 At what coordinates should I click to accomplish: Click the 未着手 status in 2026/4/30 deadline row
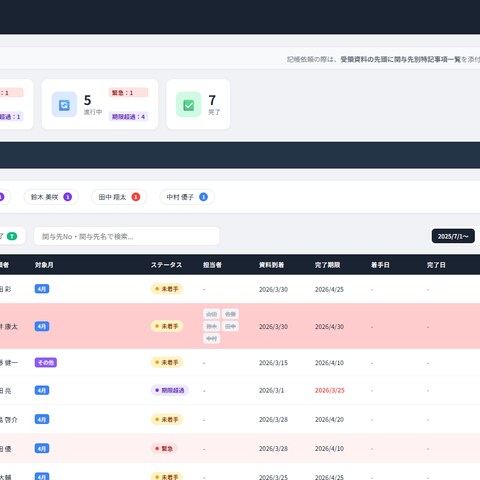(167, 326)
